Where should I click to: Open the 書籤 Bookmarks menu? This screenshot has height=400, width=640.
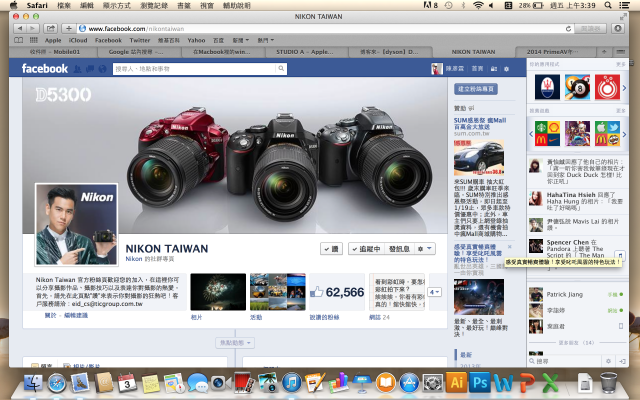point(184,5)
